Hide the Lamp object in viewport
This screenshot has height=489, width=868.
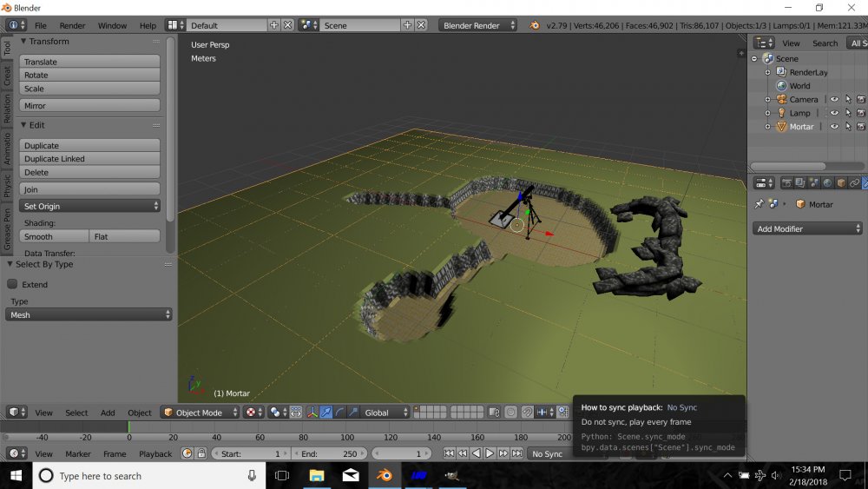click(x=834, y=112)
